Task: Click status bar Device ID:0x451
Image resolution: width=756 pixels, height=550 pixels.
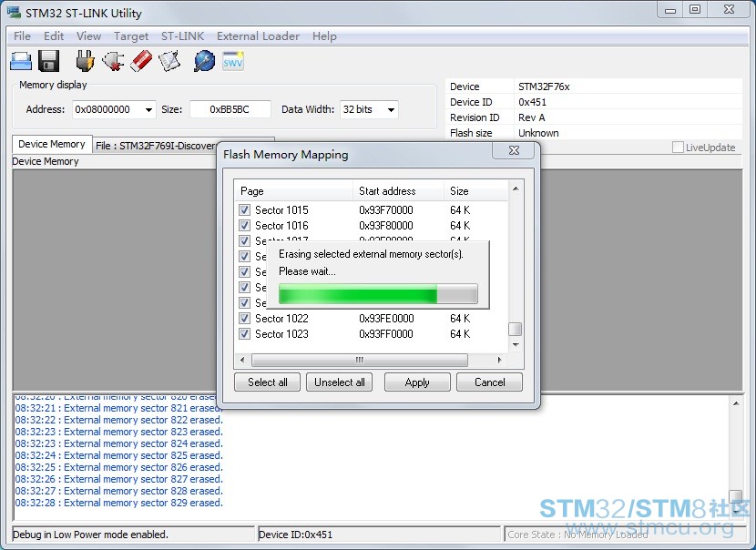Action: pyautogui.click(x=295, y=535)
